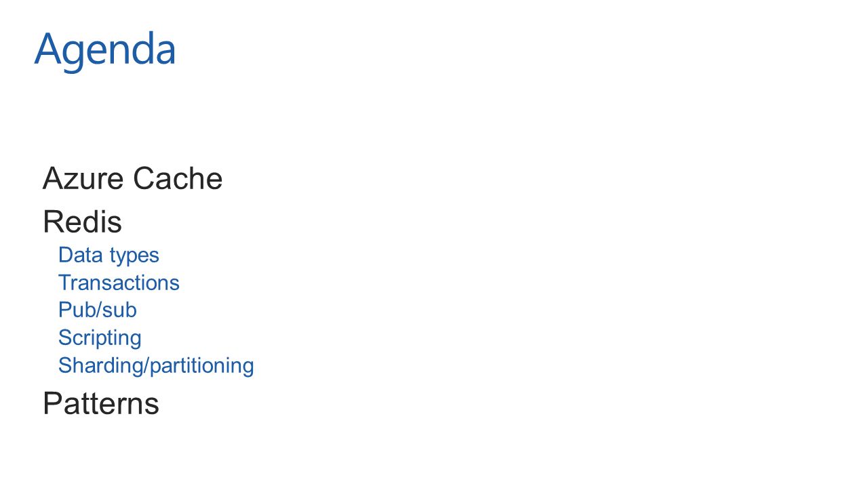Click the Agenda slide title
Screen dimensions: 868x488
[105, 50]
